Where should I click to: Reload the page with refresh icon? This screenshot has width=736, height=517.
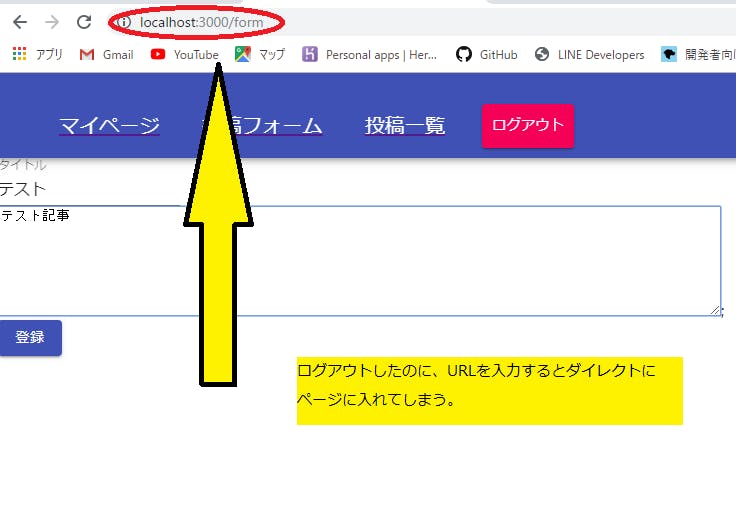point(84,22)
